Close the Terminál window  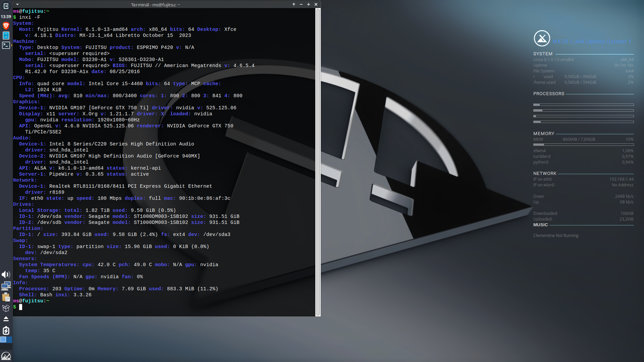click(x=315, y=4)
